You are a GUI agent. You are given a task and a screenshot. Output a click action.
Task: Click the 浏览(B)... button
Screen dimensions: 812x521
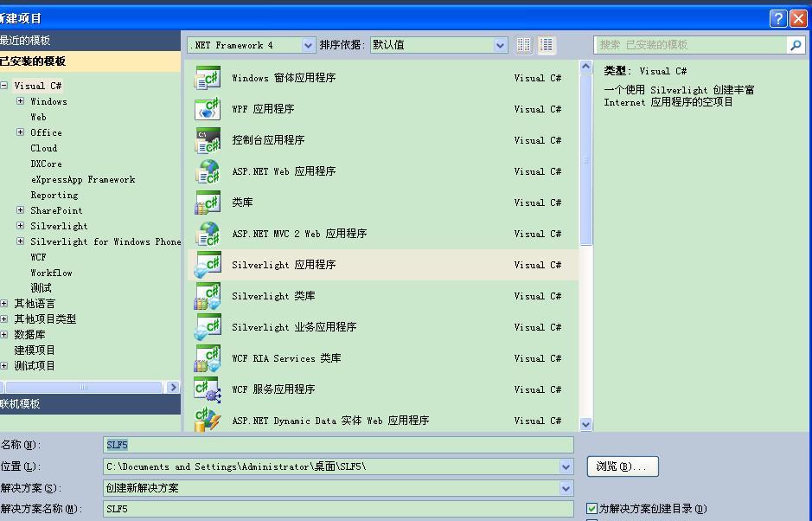[623, 466]
